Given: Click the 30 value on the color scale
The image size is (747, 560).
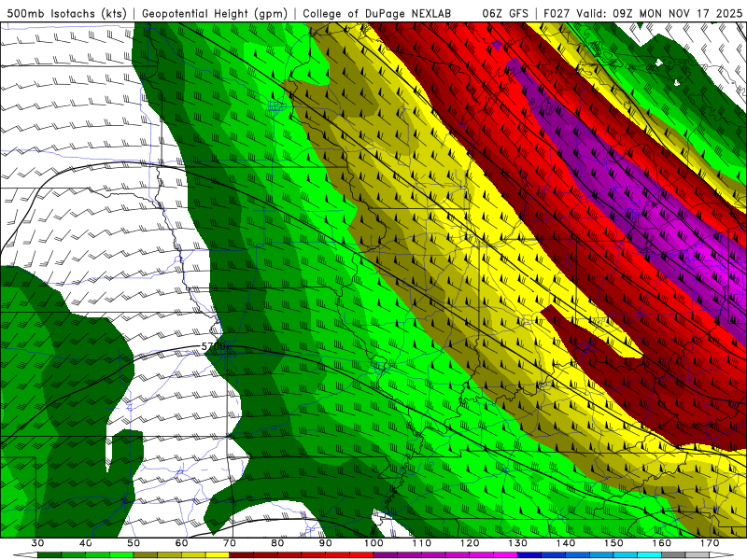Looking at the screenshot, I should pyautogui.click(x=37, y=543).
